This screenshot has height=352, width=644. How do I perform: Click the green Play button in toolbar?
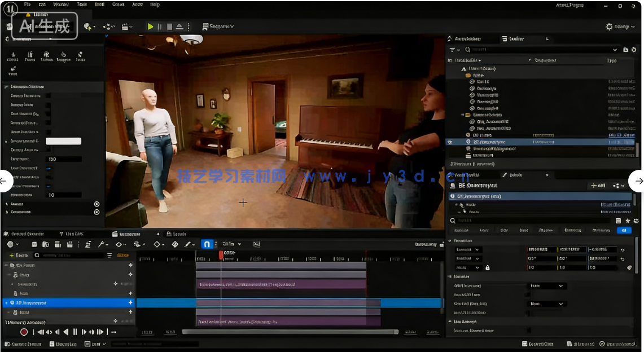[150, 27]
